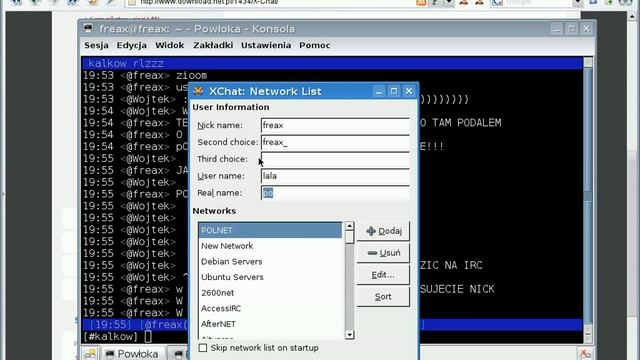The width and height of the screenshot is (640, 360).
Task: Click the XChat icon in the Network List title bar
Action: [198, 91]
